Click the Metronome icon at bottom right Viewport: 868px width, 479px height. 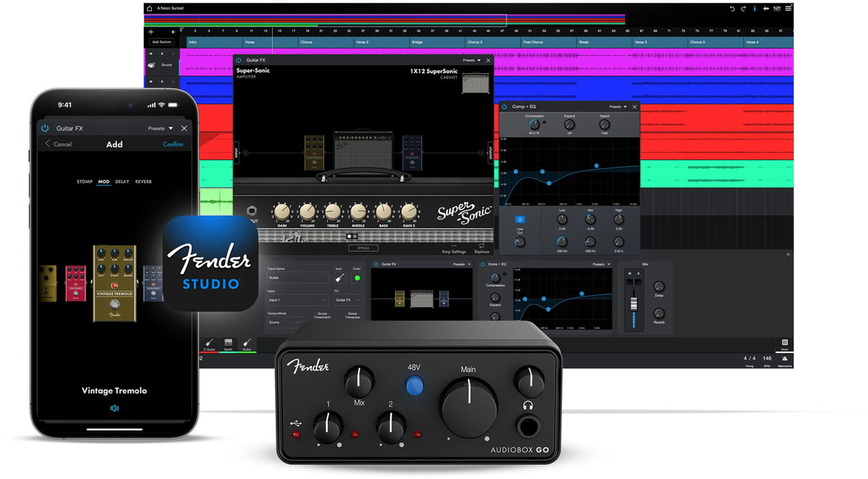(785, 358)
